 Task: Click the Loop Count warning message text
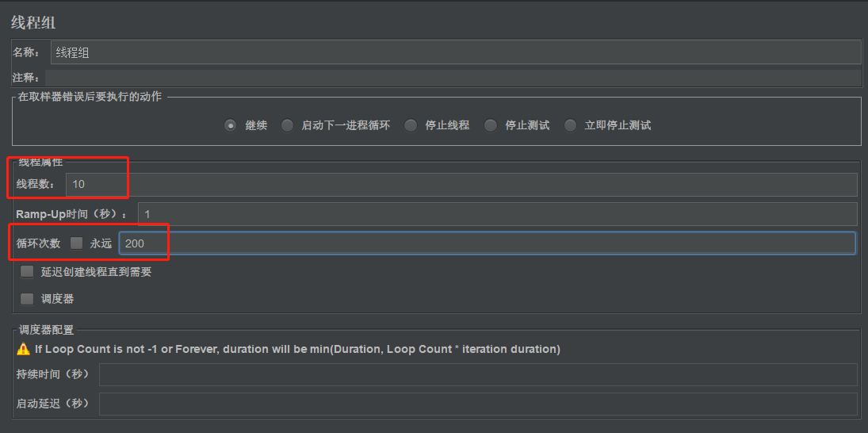tap(298, 350)
